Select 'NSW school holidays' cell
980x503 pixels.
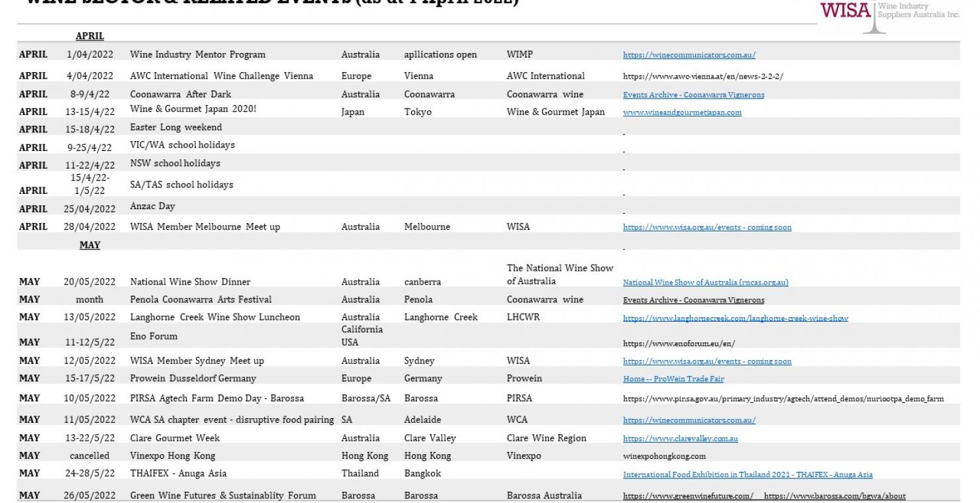click(175, 163)
